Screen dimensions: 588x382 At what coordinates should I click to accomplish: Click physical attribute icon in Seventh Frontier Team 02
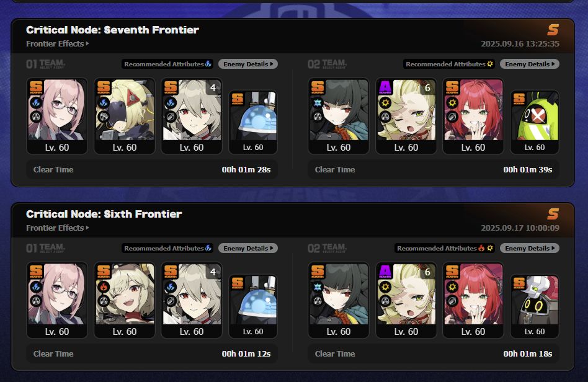click(490, 64)
